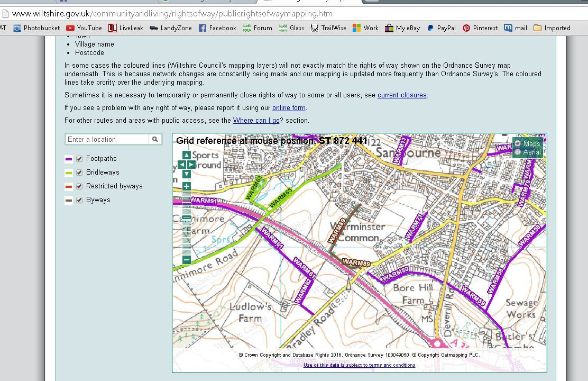Click the Village name list item
588x381 pixels.
pos(95,44)
